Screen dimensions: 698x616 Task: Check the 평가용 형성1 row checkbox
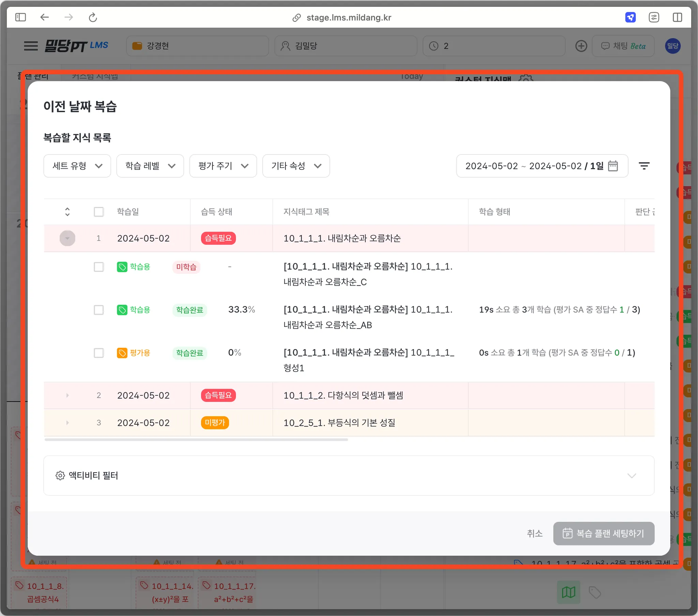click(x=99, y=353)
